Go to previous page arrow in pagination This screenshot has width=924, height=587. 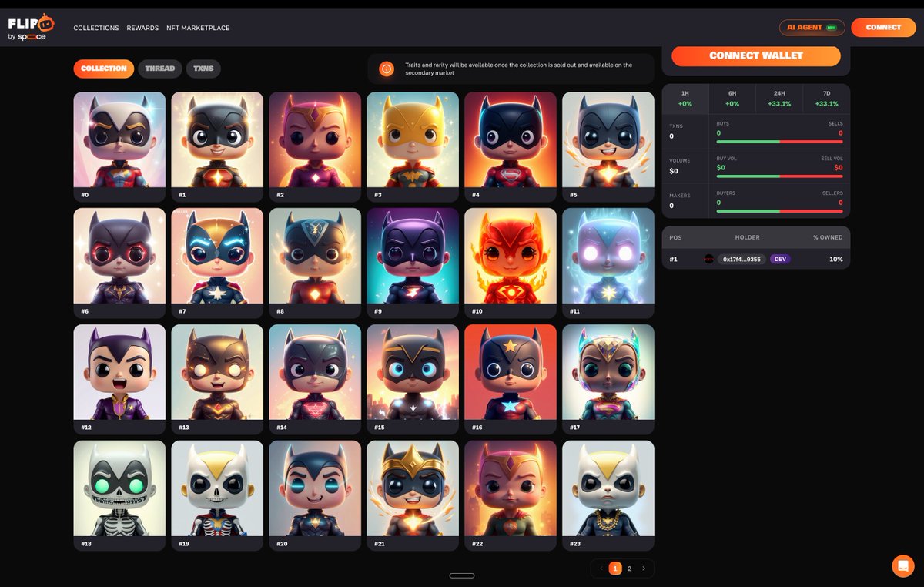coord(601,569)
